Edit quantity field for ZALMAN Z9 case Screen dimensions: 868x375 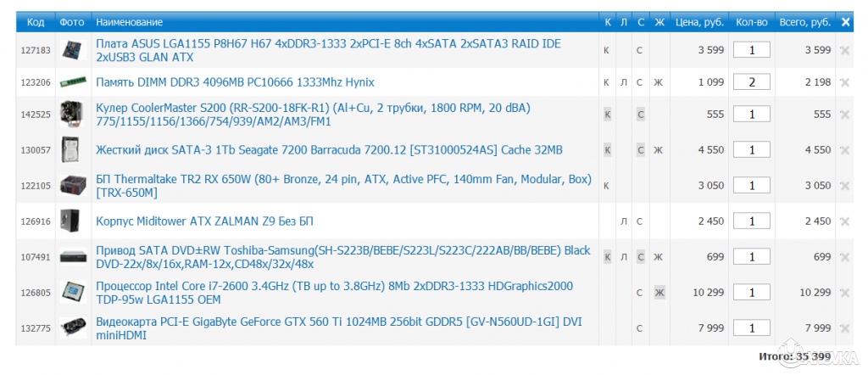(x=752, y=221)
